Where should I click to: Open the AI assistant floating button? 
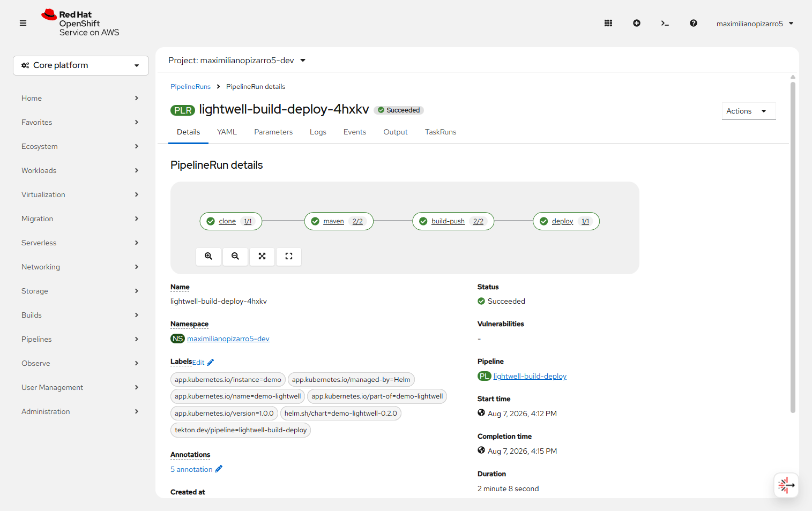point(786,486)
